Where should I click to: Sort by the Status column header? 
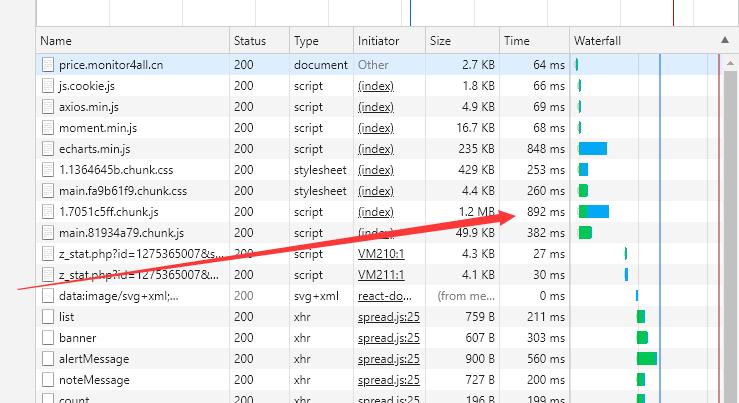pos(250,41)
